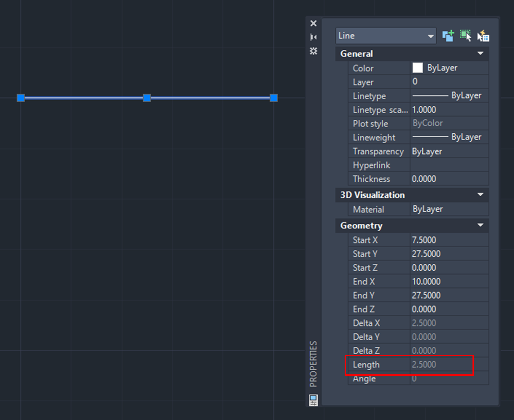Select the Layer property label
Screen dimensions: 514x420
click(363, 82)
